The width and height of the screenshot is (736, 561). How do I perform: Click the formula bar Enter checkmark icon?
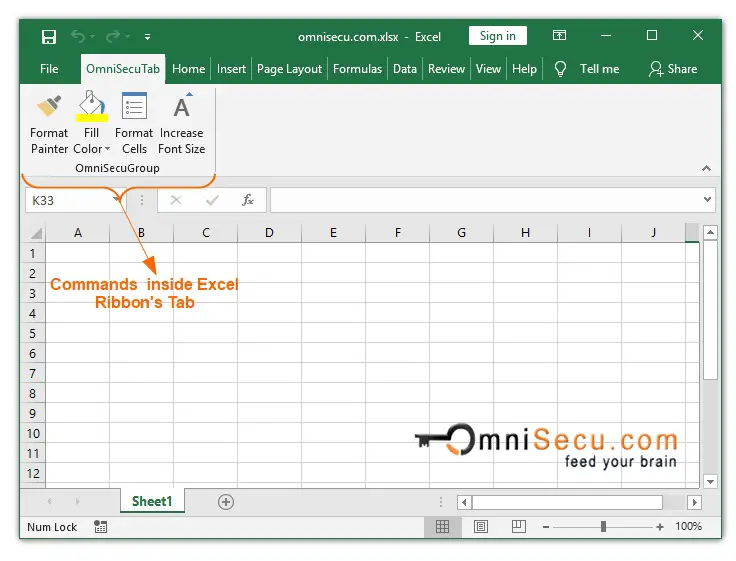click(x=212, y=200)
